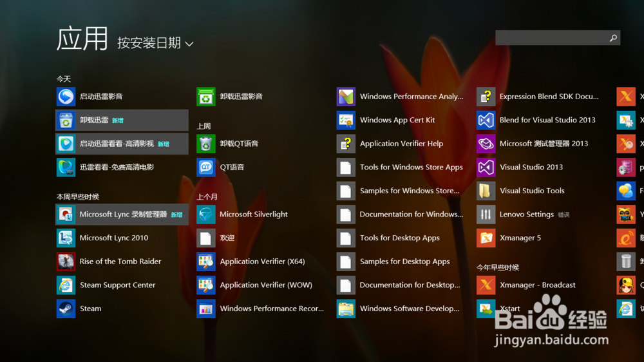Launch Xmanager - Broadcast icon
Image resolution: width=644 pixels, height=362 pixels.
pos(486,285)
